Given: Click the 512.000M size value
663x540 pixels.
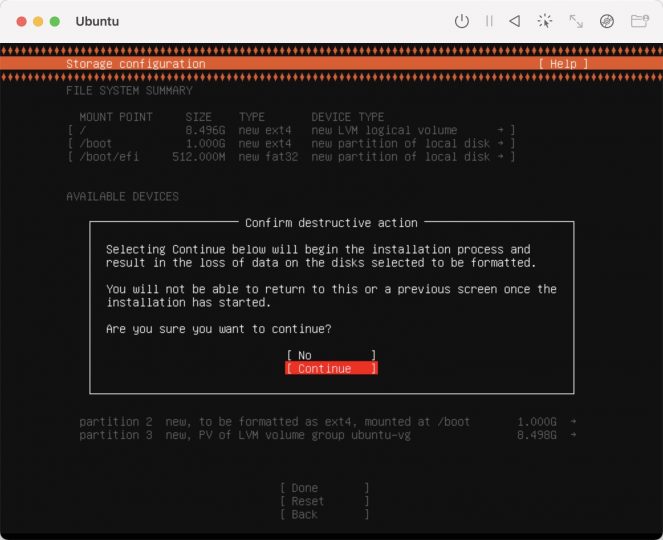Looking at the screenshot, I should tap(198, 157).
